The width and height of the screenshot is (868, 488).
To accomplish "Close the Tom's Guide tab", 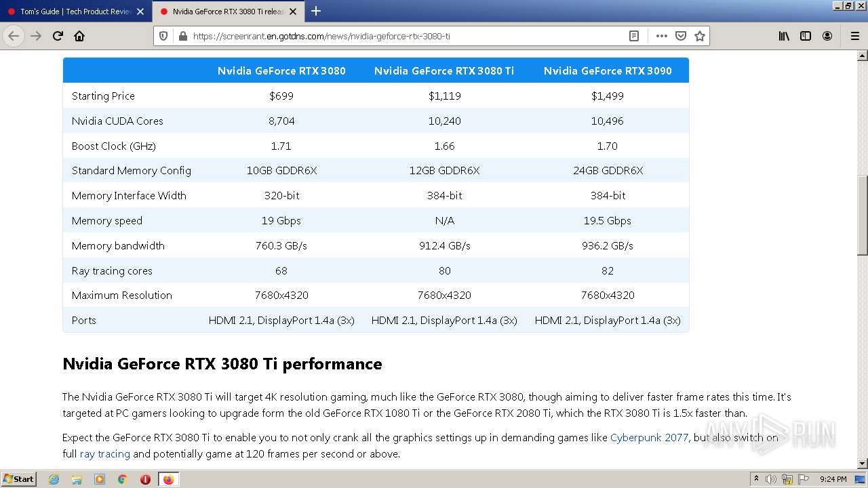I will [x=140, y=12].
